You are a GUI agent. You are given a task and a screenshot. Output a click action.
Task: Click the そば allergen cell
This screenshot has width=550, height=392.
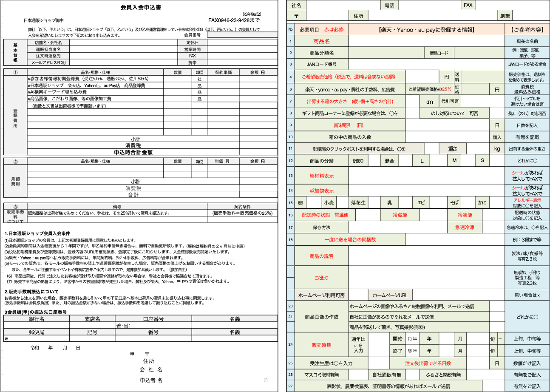click(454, 203)
